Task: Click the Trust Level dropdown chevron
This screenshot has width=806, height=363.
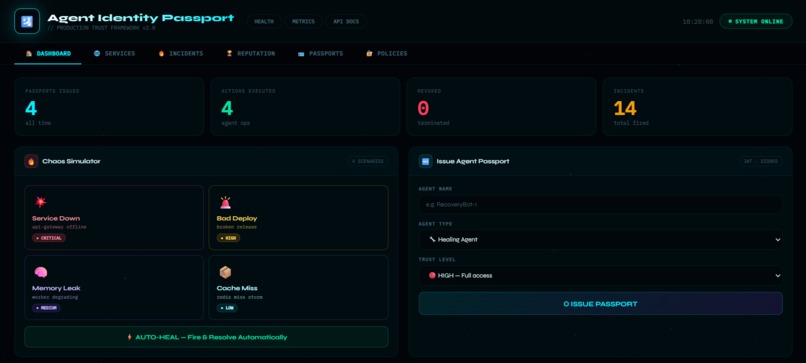Action: (777, 276)
